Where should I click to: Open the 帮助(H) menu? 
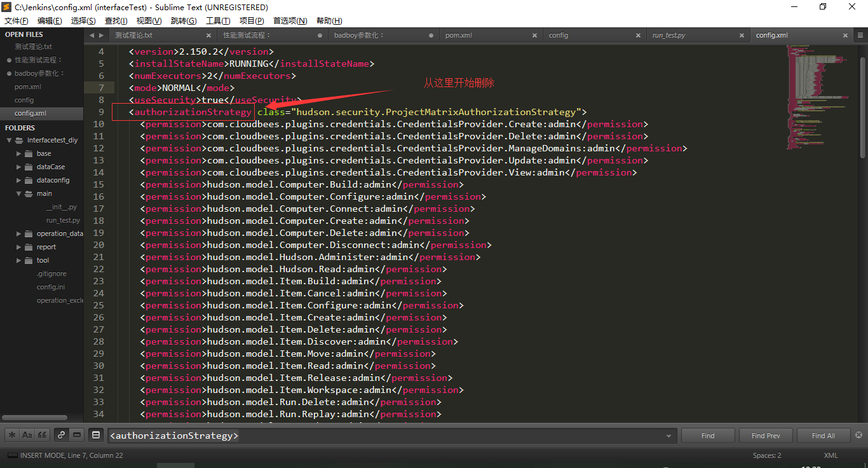tap(329, 21)
